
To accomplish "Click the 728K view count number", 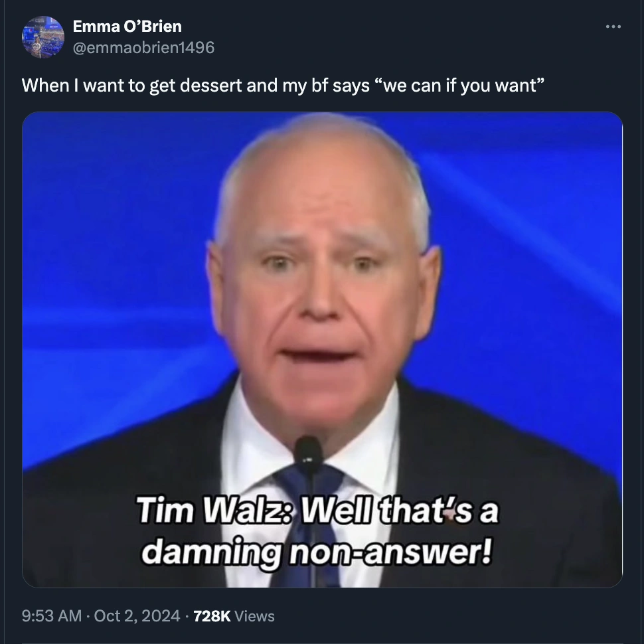I will click(x=212, y=615).
